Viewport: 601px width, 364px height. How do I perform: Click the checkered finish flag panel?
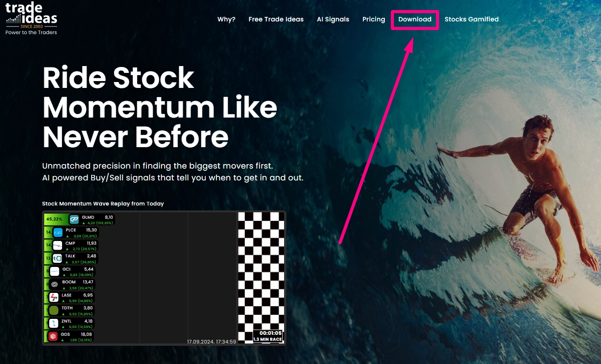pos(261,277)
